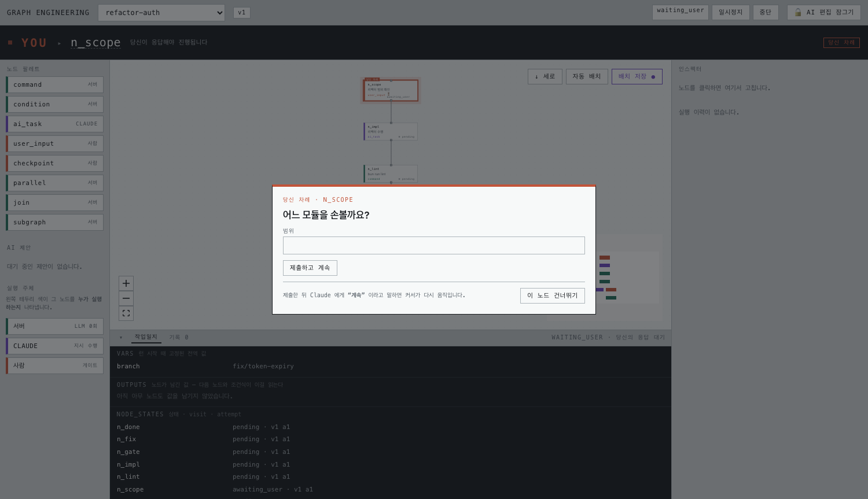The image size is (868, 499).
Task: Pick ai_task node from palette
Action: (x=55, y=124)
